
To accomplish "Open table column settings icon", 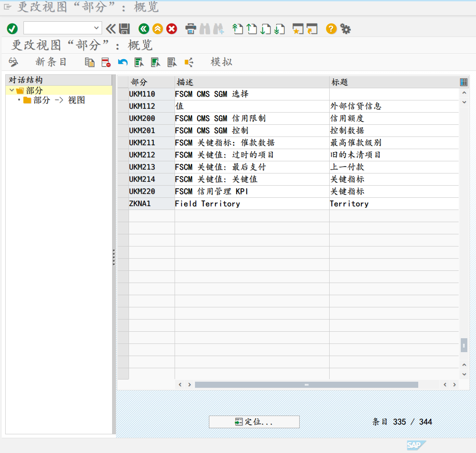I will (463, 82).
